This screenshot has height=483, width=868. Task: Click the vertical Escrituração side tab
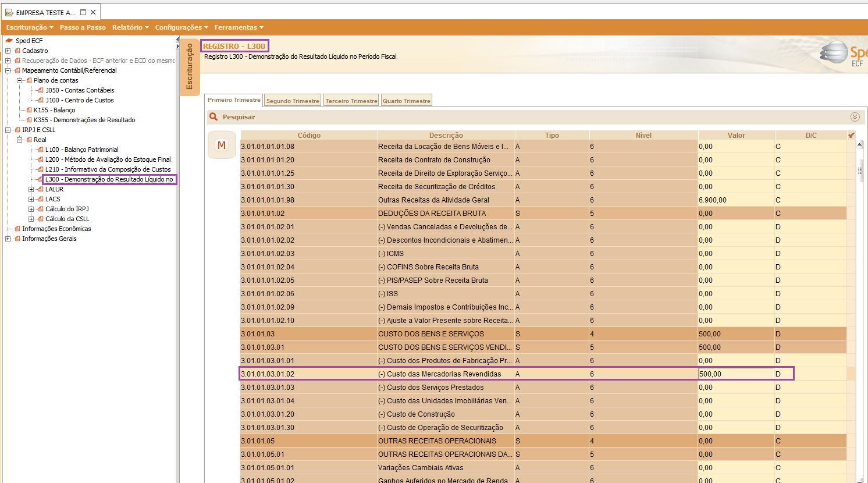coord(190,67)
